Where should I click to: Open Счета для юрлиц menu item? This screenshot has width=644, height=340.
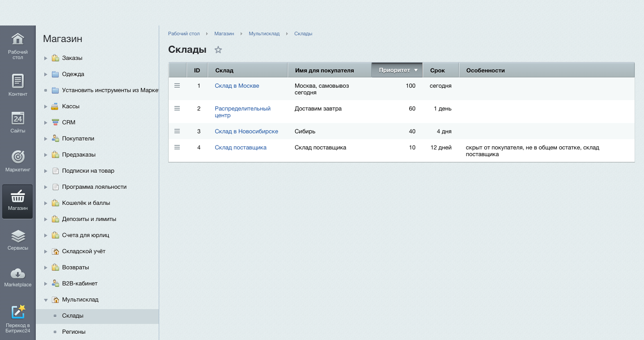tap(86, 235)
